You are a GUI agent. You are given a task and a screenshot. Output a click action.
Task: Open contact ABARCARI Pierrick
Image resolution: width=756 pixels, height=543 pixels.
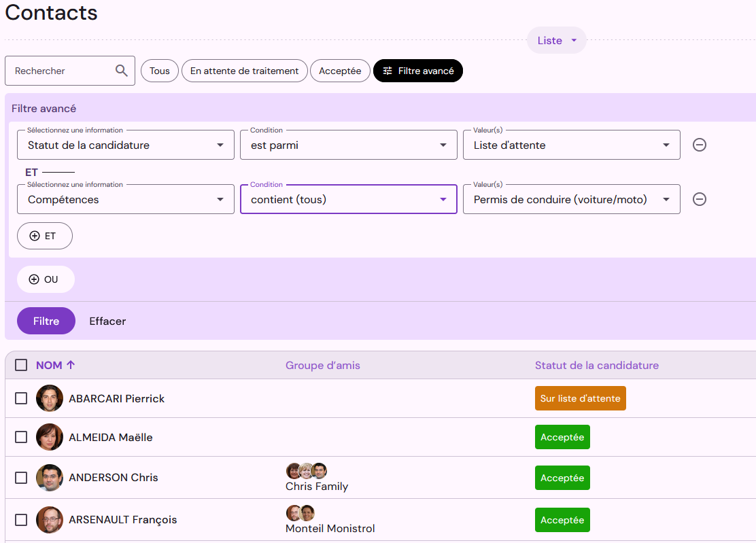pyautogui.click(x=117, y=398)
